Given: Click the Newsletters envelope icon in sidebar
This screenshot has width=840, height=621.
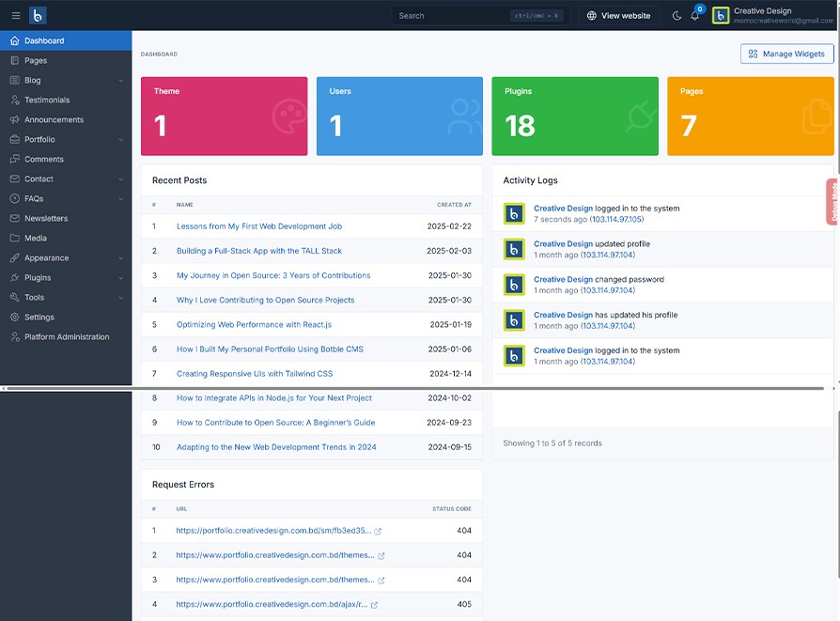Looking at the screenshot, I should click(15, 219).
